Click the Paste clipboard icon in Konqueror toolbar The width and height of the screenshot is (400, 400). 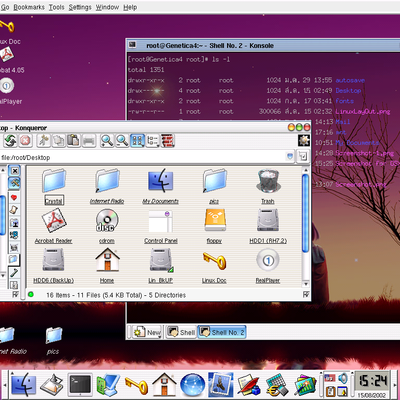coord(74,141)
